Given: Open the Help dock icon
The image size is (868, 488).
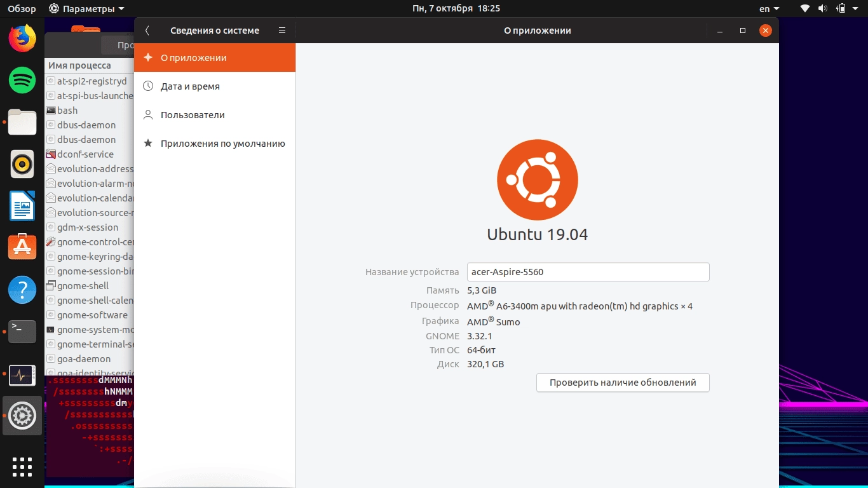Looking at the screenshot, I should pos(22,290).
